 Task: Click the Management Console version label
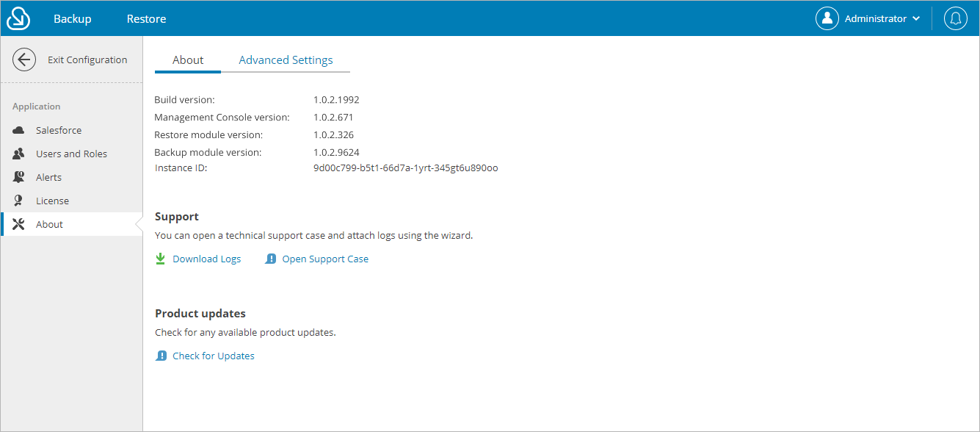pyautogui.click(x=222, y=117)
